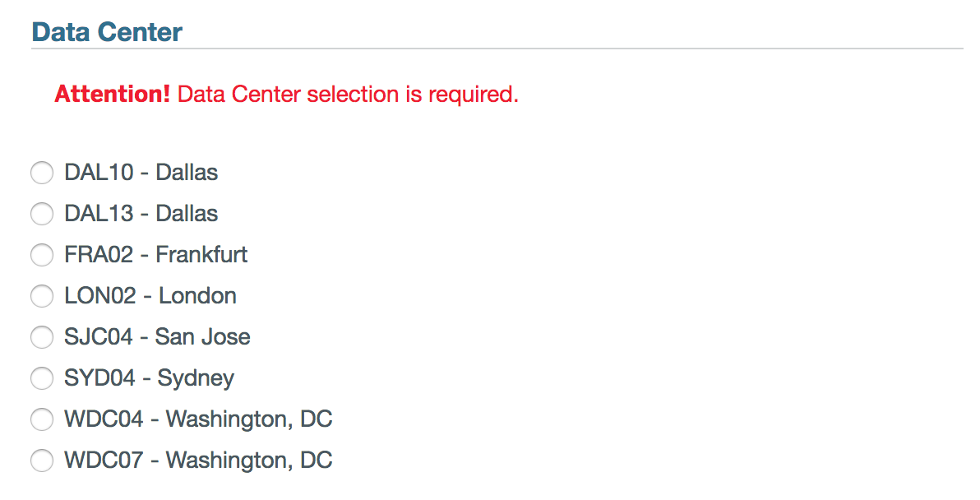Pick the FRA02 - Frankfurt radio button
Image resolution: width=980 pixels, height=500 pixels.
(41, 255)
